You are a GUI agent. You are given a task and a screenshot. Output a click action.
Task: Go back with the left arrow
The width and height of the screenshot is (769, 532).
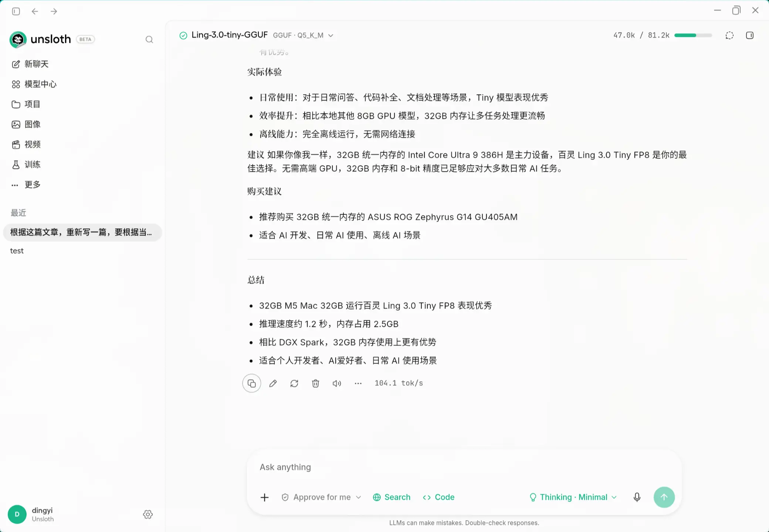35,11
